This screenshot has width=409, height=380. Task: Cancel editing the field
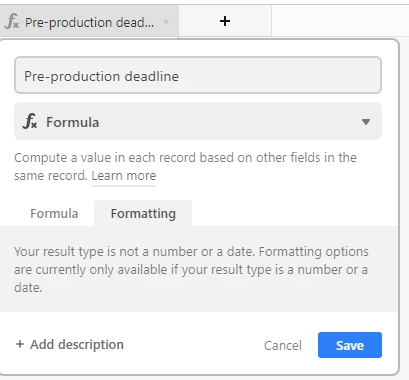pos(283,345)
